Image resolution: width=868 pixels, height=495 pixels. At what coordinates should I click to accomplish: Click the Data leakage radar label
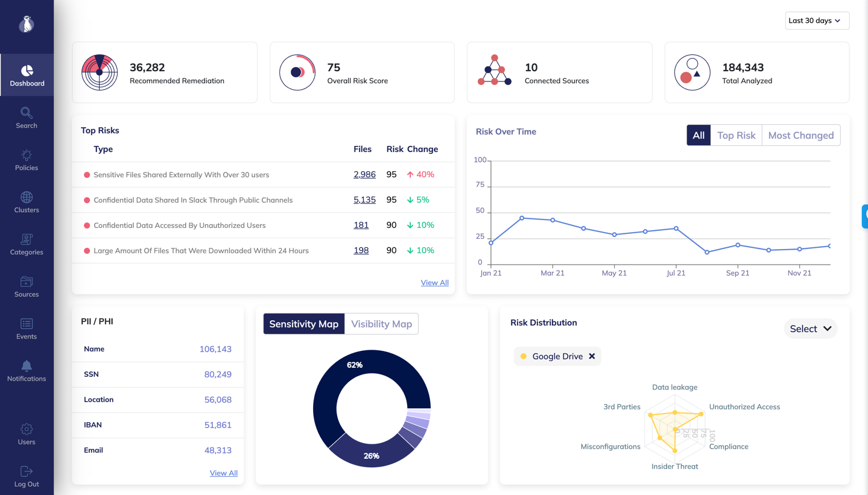pos(674,387)
